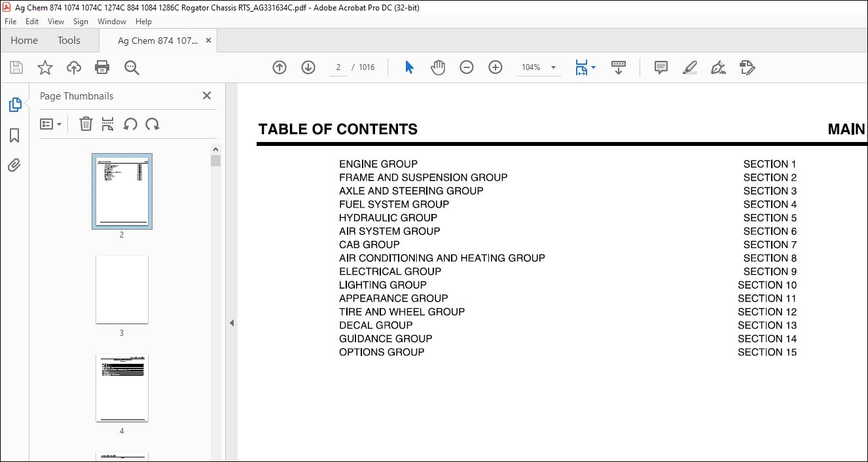The image size is (868, 462).
Task: Open the Bookmarks panel
Action: coord(14,135)
